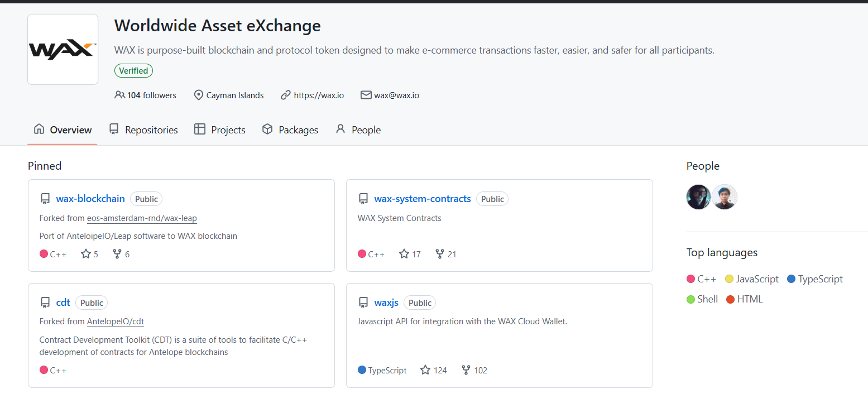Click the link chain icon beside https://wax.io
868x408 pixels.
286,95
